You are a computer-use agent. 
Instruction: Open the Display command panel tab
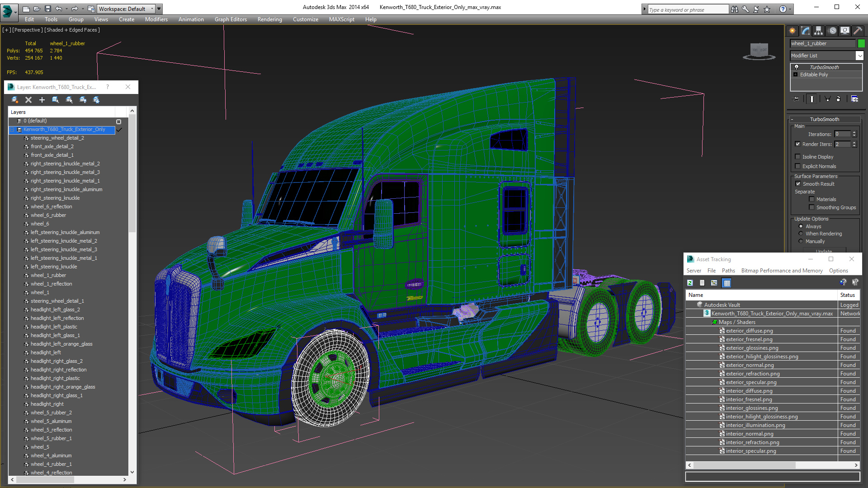845,31
